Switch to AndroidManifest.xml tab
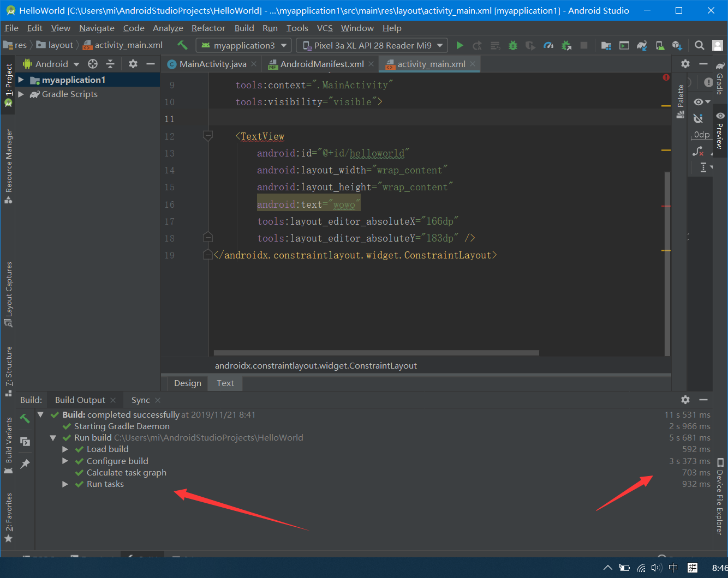This screenshot has height=578, width=728. 321,64
